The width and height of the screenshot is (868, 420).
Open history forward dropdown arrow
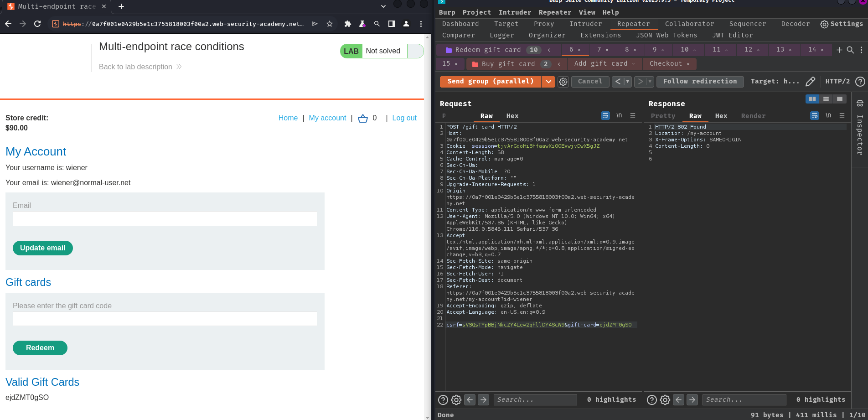coord(651,82)
